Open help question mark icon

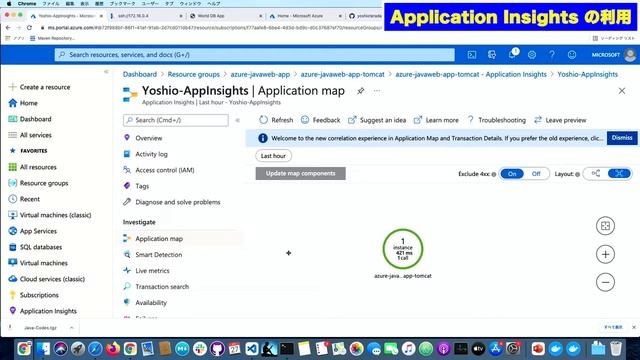point(552,55)
